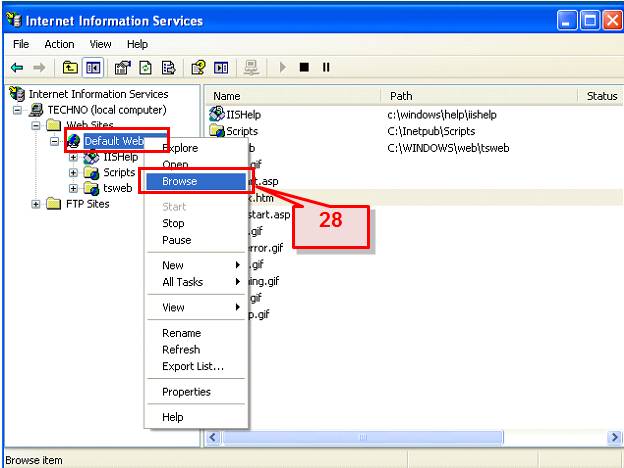This screenshot has height=468, width=624.
Task: Select TECHNO (local computer) tree label
Action: pyautogui.click(x=107, y=110)
